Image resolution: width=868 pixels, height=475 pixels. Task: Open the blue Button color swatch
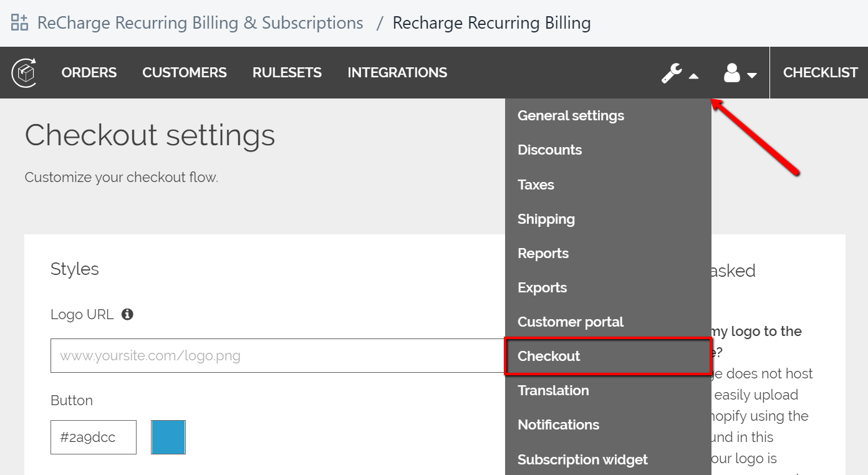pyautogui.click(x=168, y=437)
